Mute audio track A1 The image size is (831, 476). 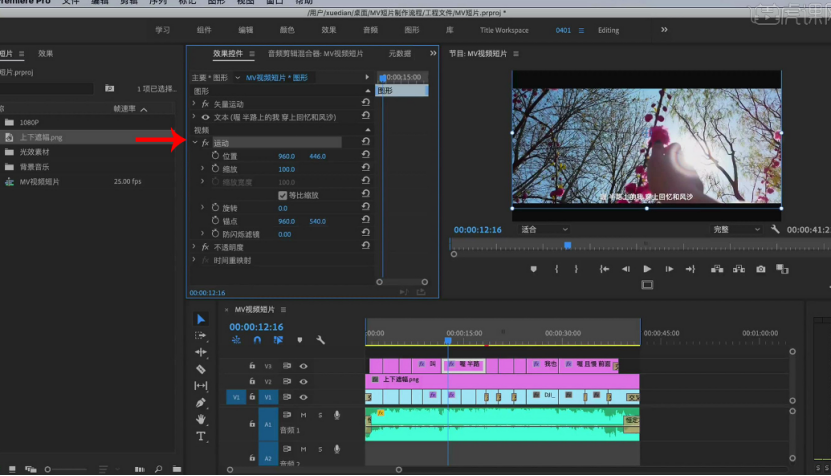[303, 415]
